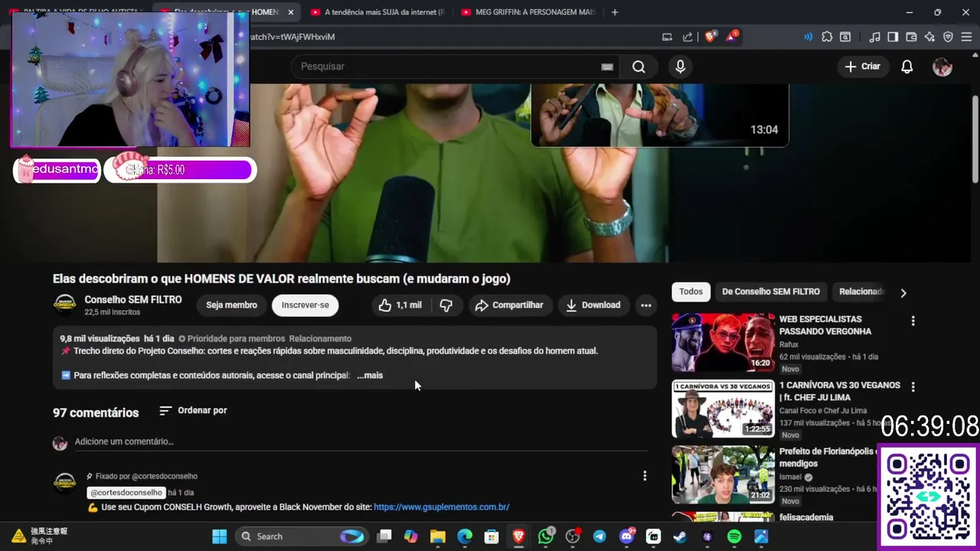
Task: Click the blue audio waves extension icon
Action: (x=808, y=37)
